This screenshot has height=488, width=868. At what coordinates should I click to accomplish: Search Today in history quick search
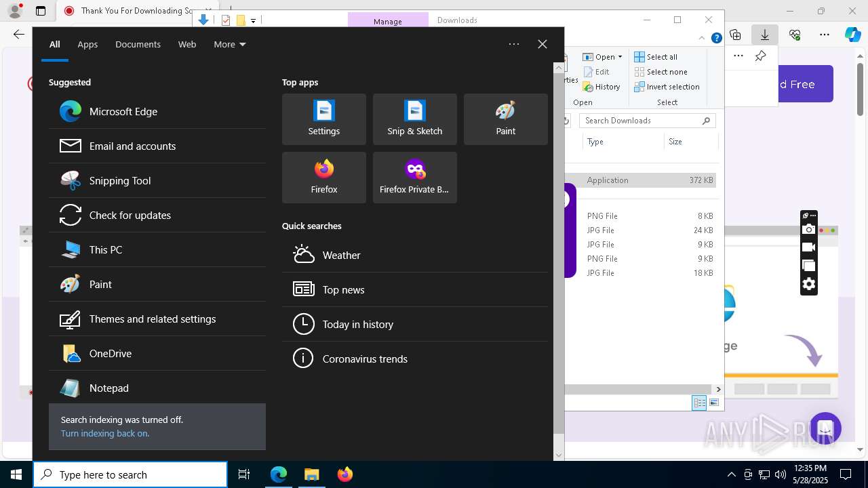pyautogui.click(x=415, y=325)
